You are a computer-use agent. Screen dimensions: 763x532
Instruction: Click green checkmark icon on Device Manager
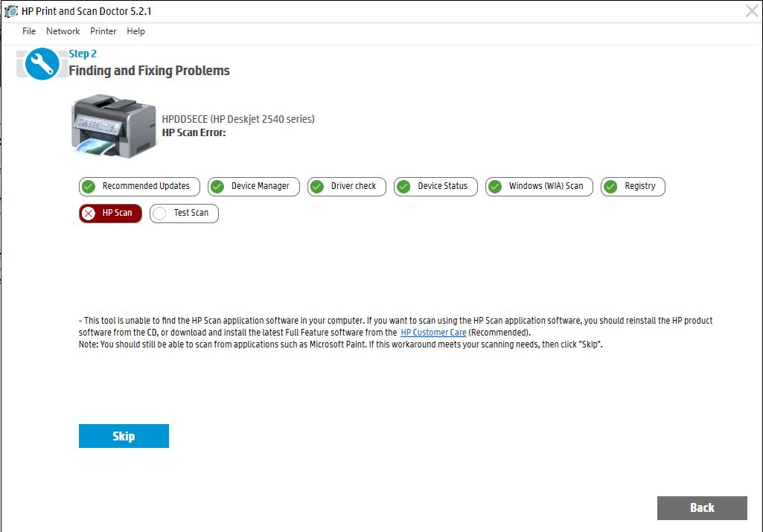coord(217,186)
